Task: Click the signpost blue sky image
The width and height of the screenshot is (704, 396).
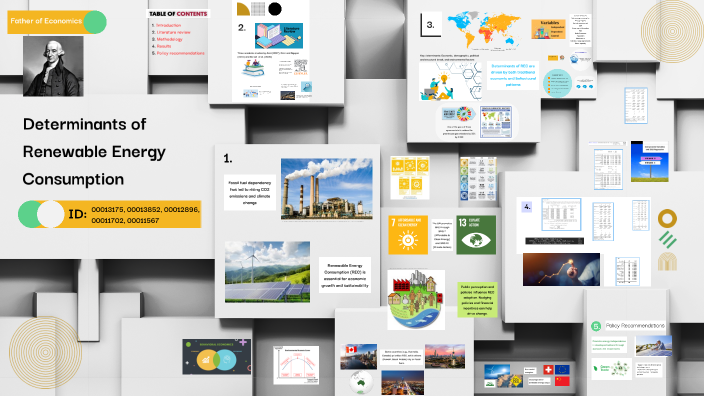Action: point(649,162)
